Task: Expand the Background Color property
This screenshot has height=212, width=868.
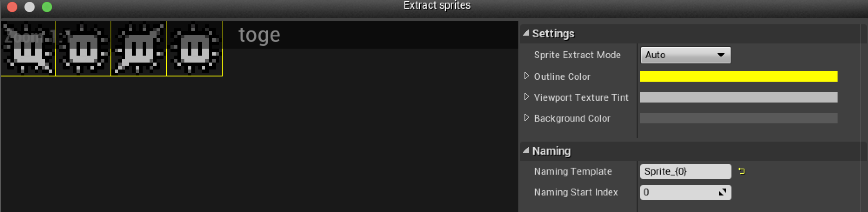Action: (527, 118)
